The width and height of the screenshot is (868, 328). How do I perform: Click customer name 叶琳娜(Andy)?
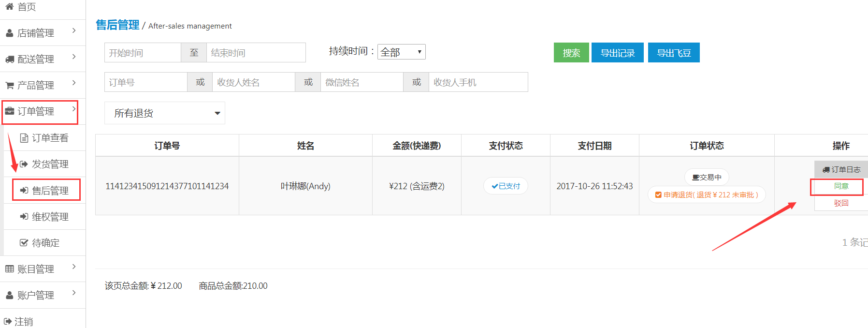pos(305,186)
